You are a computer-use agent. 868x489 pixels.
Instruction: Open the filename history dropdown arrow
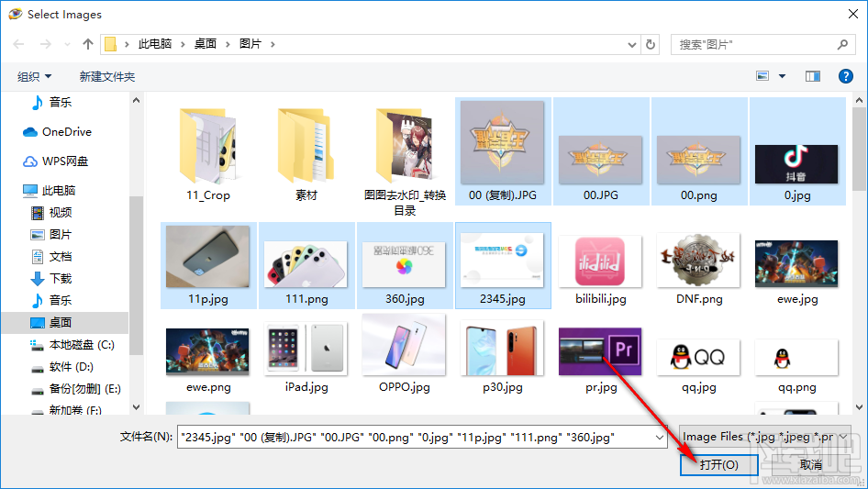660,437
